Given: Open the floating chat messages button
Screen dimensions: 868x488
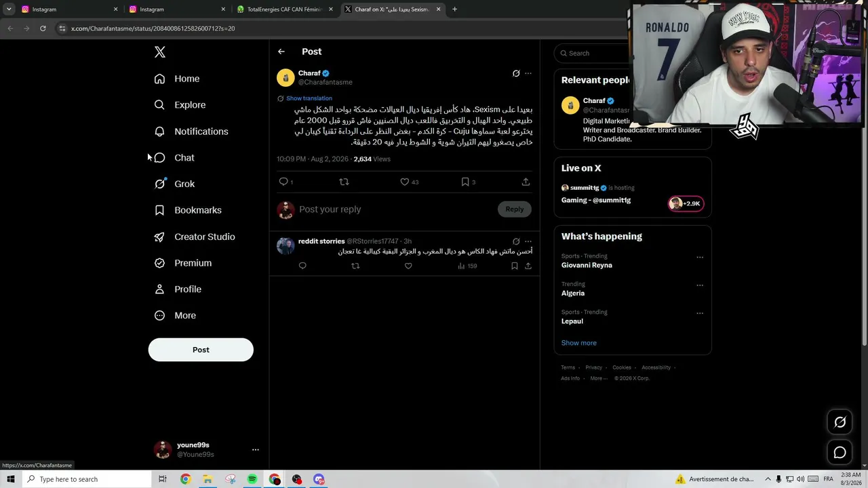Looking at the screenshot, I should (840, 452).
